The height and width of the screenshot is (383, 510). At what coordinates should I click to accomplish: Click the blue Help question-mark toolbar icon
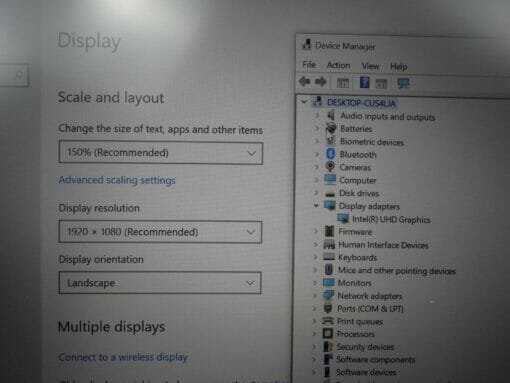(364, 82)
